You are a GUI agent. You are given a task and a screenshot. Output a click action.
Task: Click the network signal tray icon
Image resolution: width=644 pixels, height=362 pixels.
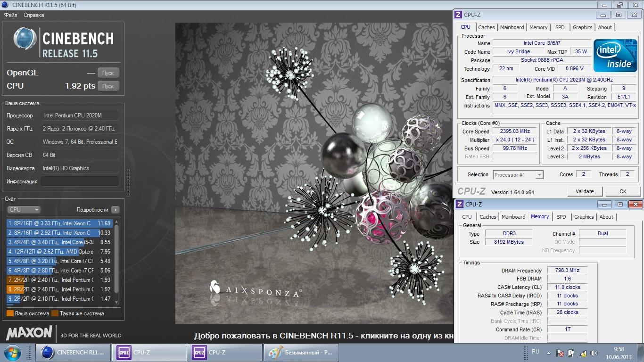[583, 353]
